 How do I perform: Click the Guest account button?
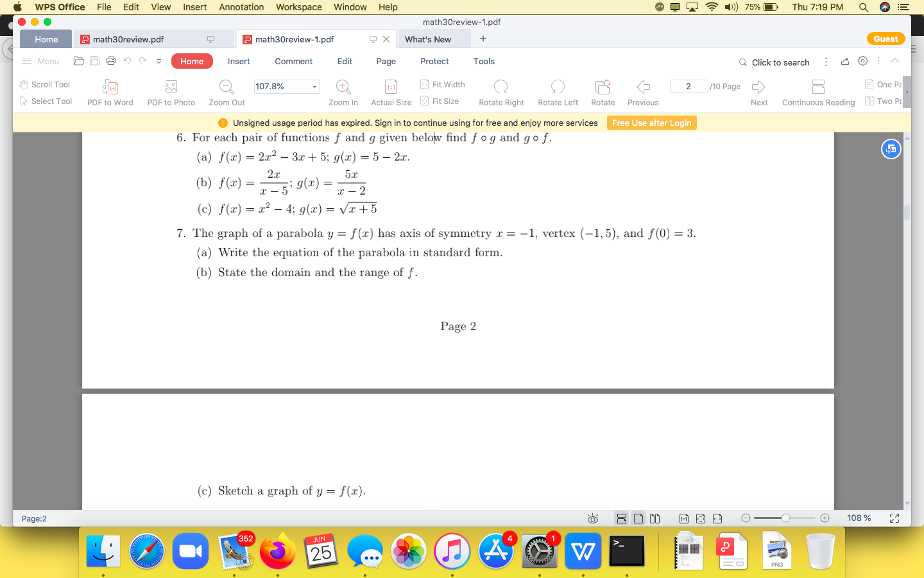point(886,39)
